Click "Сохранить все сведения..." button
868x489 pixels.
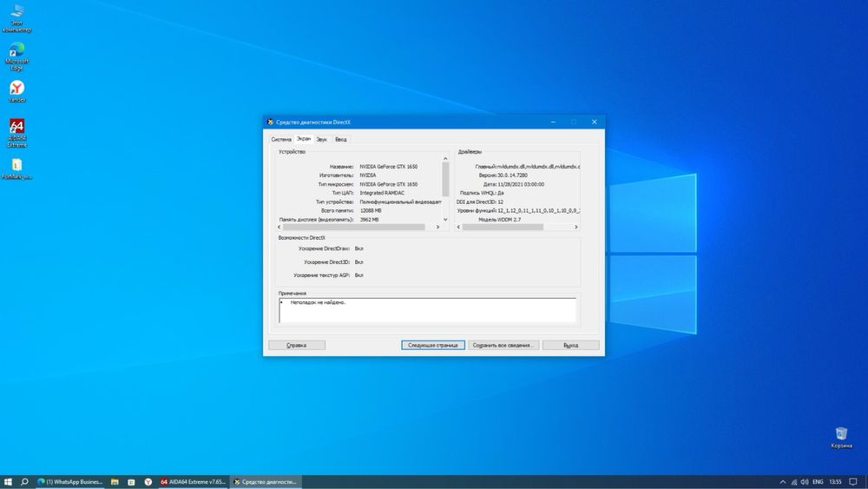click(503, 345)
